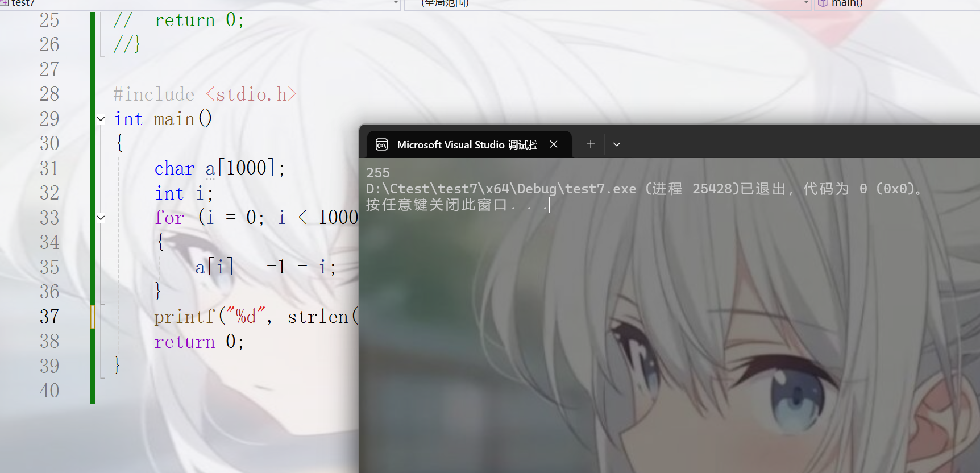
Task: Click the 'return 0;' statement on line 38
Action: coord(199,342)
